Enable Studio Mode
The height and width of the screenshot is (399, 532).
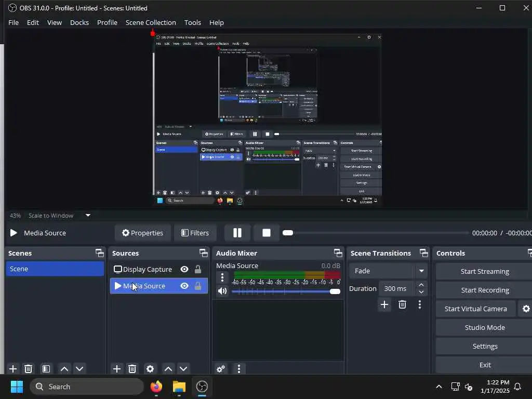[485, 327]
